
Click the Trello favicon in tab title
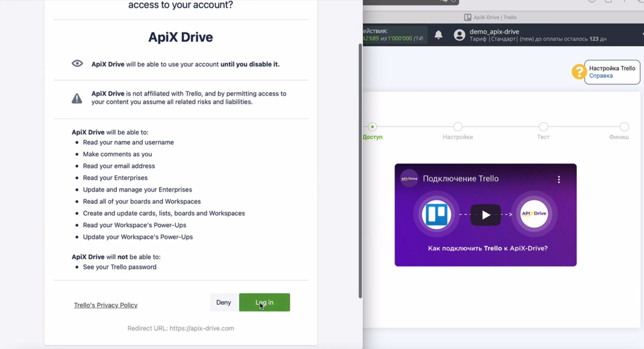pyautogui.click(x=468, y=17)
